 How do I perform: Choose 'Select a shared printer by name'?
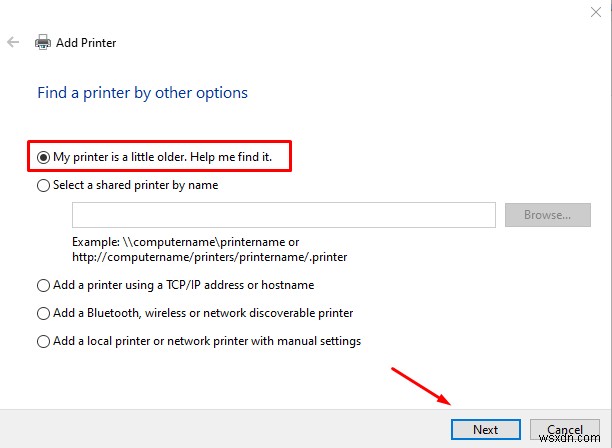click(43, 185)
